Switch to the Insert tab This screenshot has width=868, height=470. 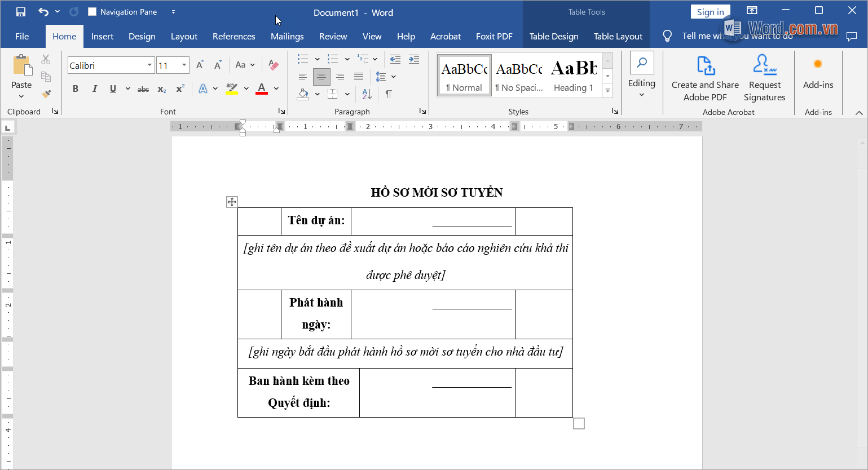coord(102,36)
